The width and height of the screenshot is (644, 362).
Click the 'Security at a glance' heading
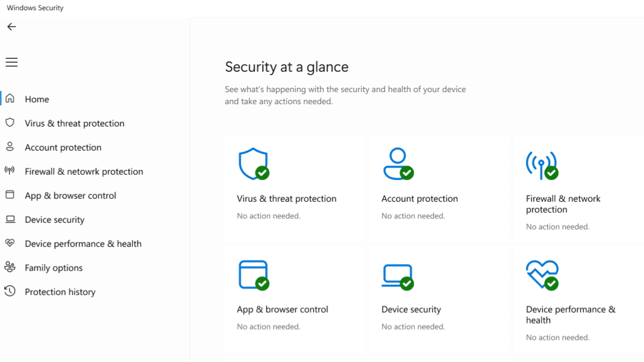(287, 67)
